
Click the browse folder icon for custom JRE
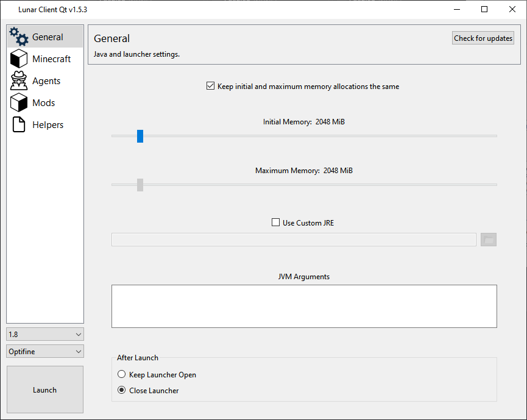pos(489,240)
